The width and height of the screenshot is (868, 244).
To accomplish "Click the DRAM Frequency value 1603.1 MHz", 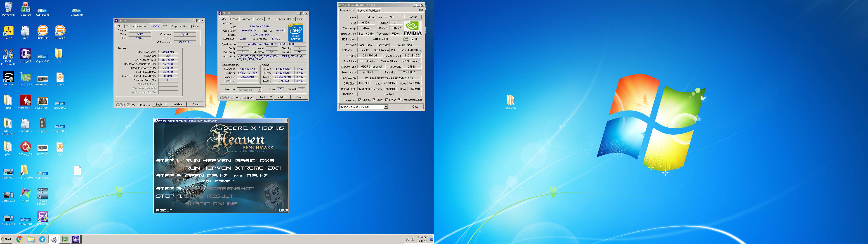I will tap(168, 52).
